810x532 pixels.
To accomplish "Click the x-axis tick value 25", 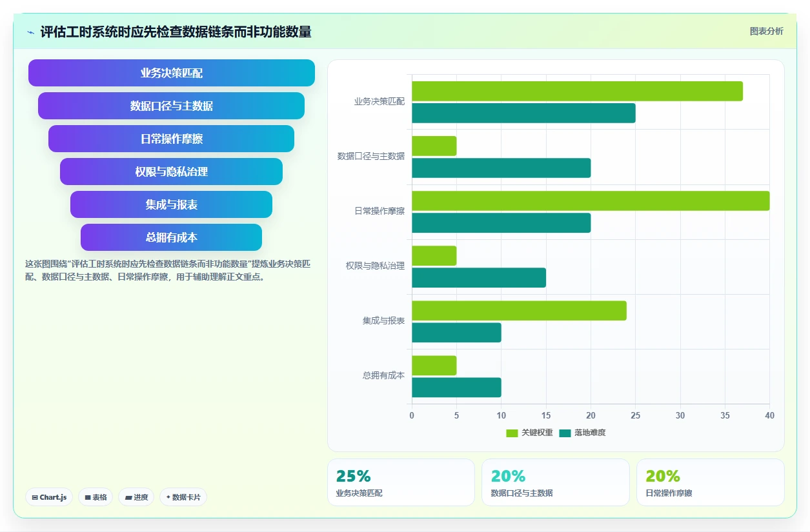I will pos(636,415).
